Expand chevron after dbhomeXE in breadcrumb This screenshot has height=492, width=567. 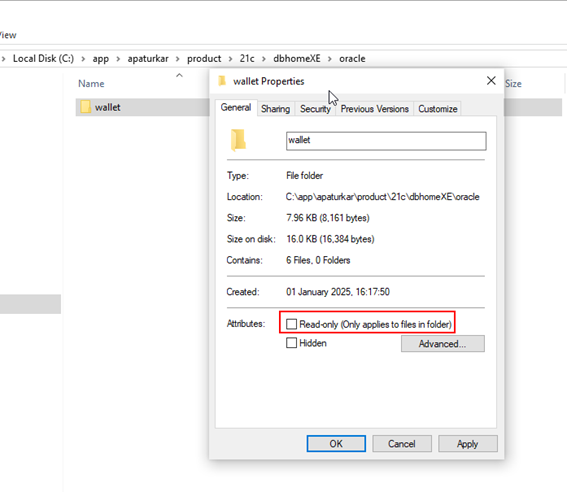330,59
